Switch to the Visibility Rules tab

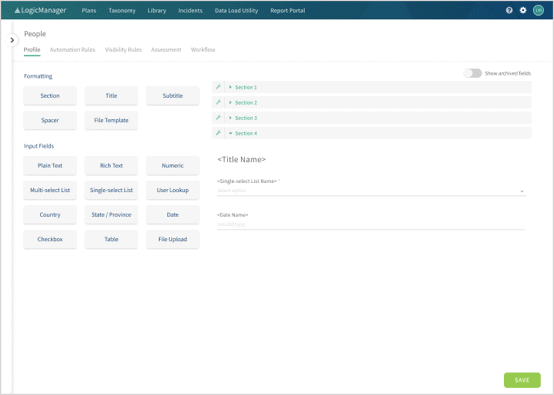point(123,50)
